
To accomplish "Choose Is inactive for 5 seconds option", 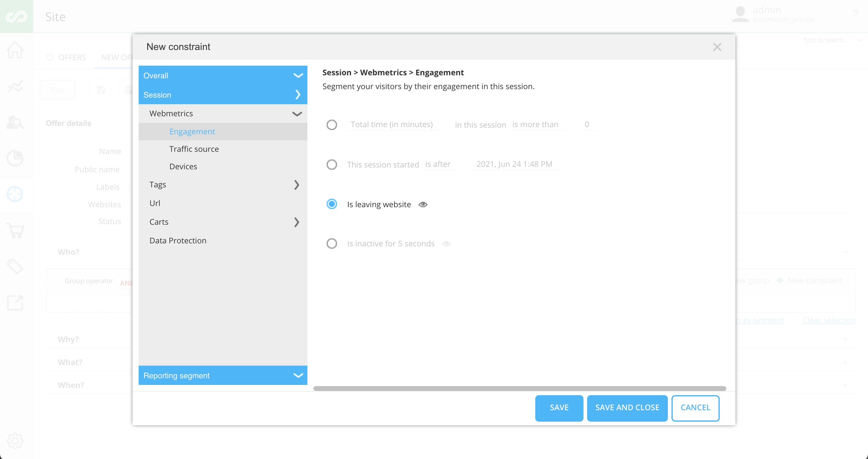I will coord(332,243).
